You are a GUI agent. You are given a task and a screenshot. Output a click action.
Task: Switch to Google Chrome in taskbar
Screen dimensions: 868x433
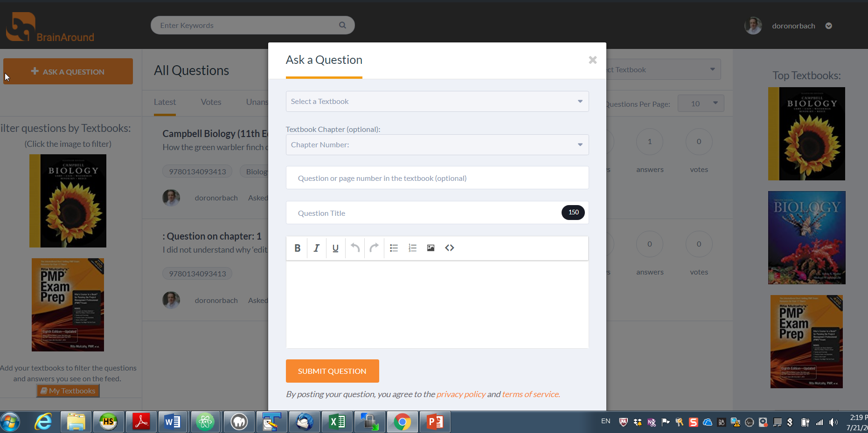tap(402, 422)
